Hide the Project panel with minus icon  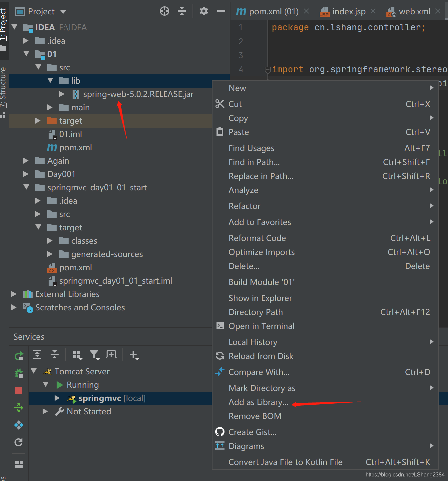[x=221, y=11]
